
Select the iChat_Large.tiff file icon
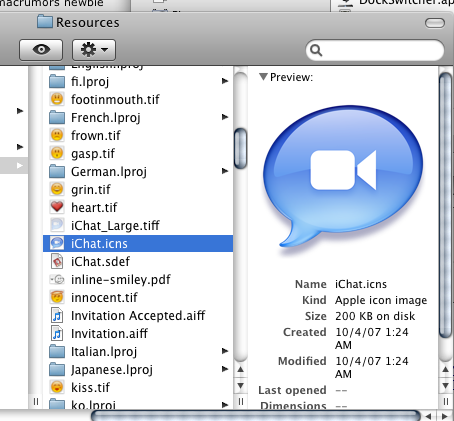click(57, 225)
